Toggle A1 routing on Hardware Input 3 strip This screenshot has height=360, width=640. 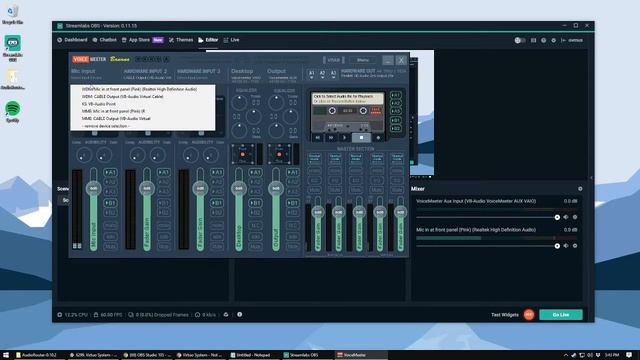click(217, 173)
